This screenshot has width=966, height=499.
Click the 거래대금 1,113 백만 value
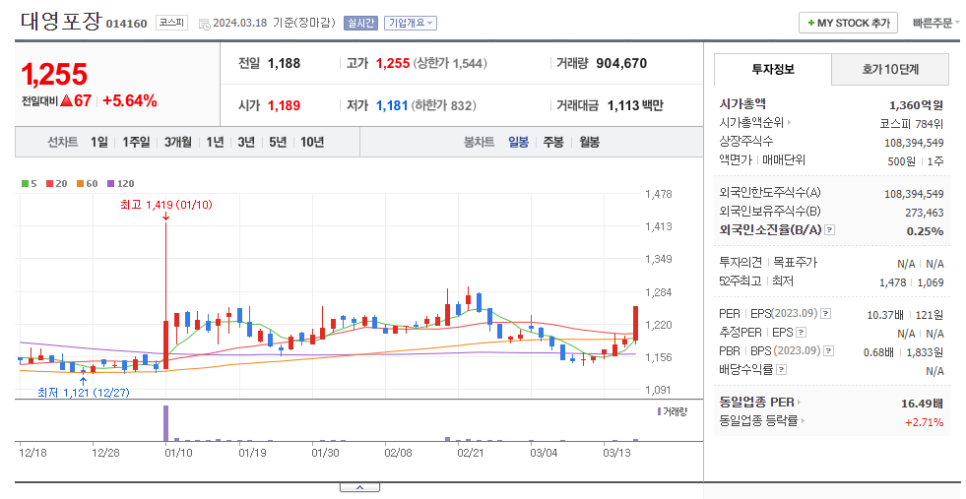[x=635, y=105]
